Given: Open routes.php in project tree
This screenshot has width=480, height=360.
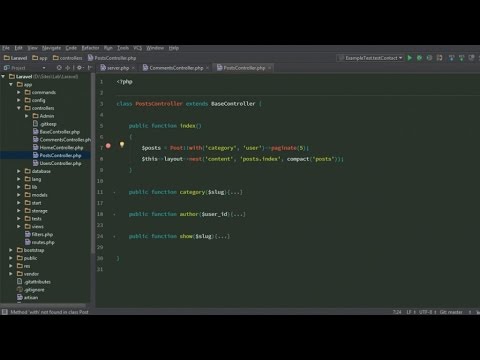Looking at the screenshot, I should [x=40, y=242].
